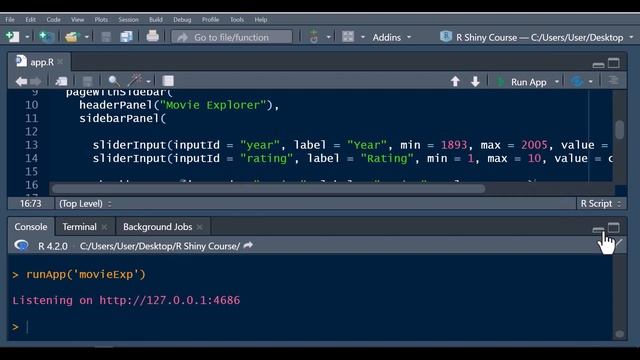Save the current document from main toolbar

106,37
